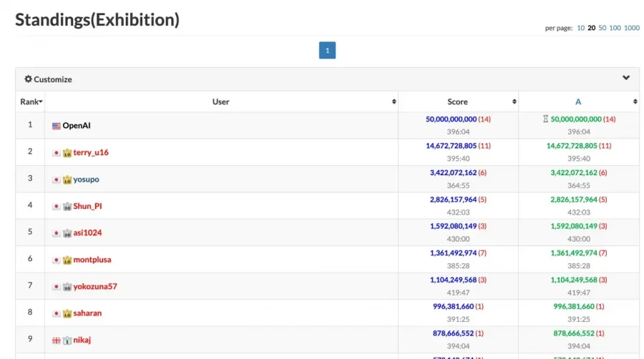
Task: Click Shun_PI's A score 2,826,157,964
Action: click(x=574, y=200)
